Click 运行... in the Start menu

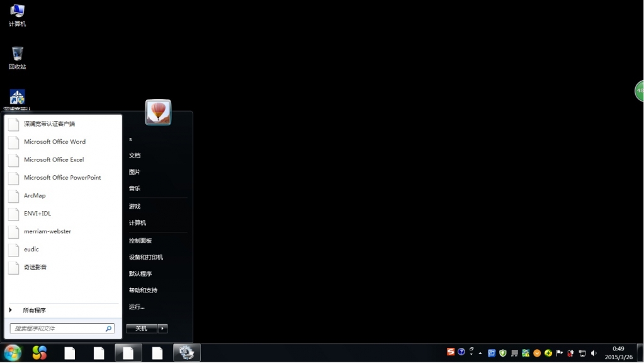click(137, 307)
